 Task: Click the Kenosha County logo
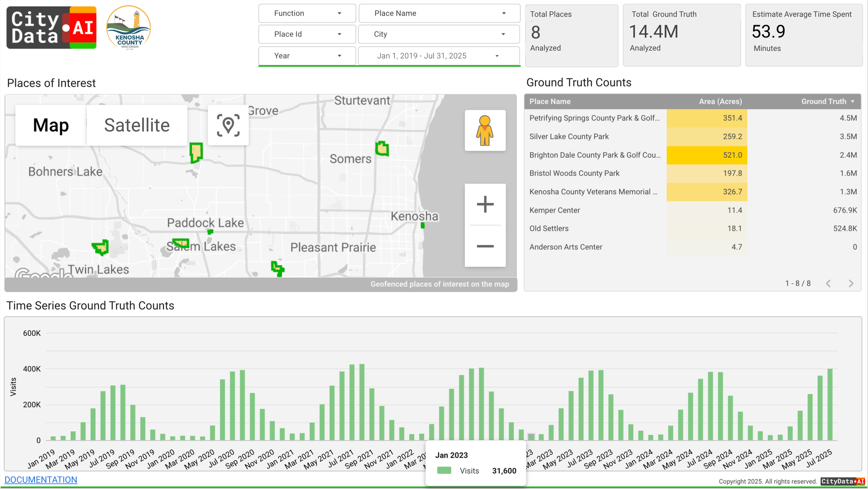pyautogui.click(x=128, y=28)
